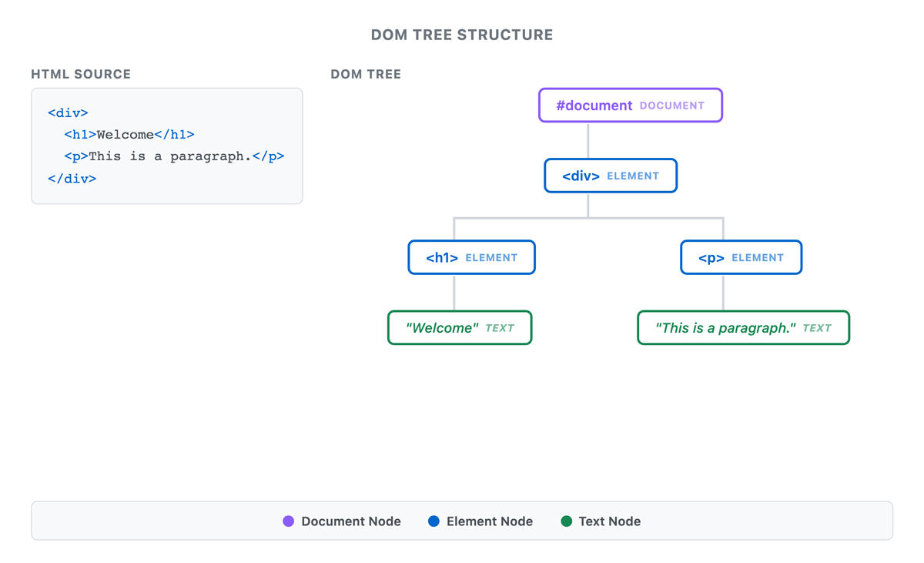Select the "This is a paragraph." text node
The height and width of the screenshot is (563, 924).
pos(743,328)
